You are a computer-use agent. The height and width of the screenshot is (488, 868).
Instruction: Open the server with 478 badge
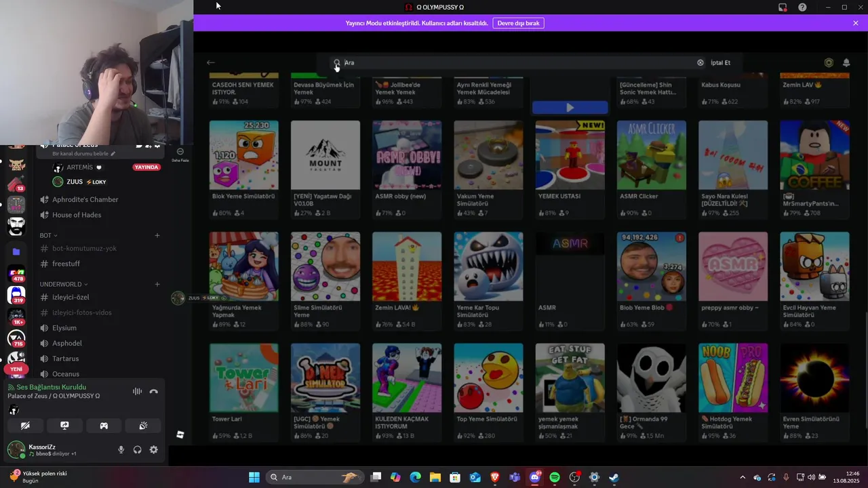tap(16, 274)
